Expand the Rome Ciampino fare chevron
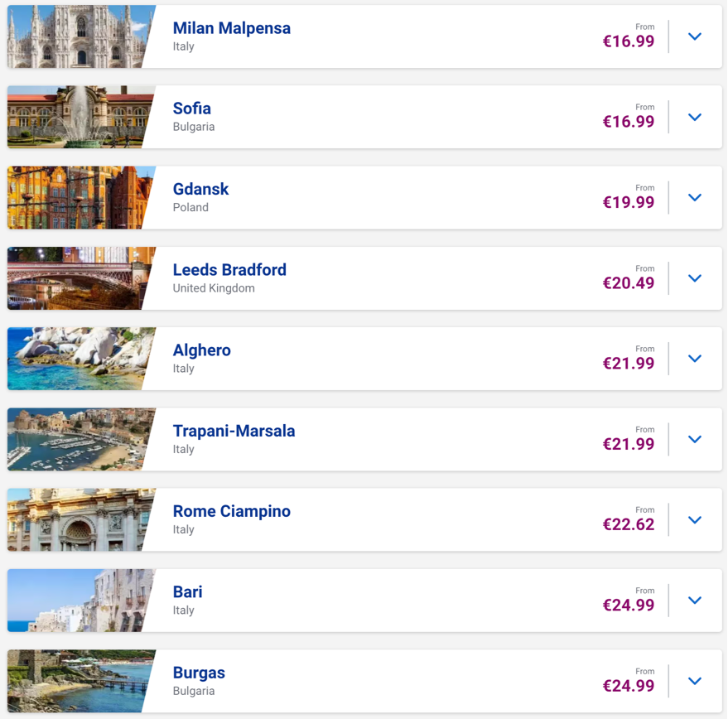This screenshot has width=728, height=719. 695,519
